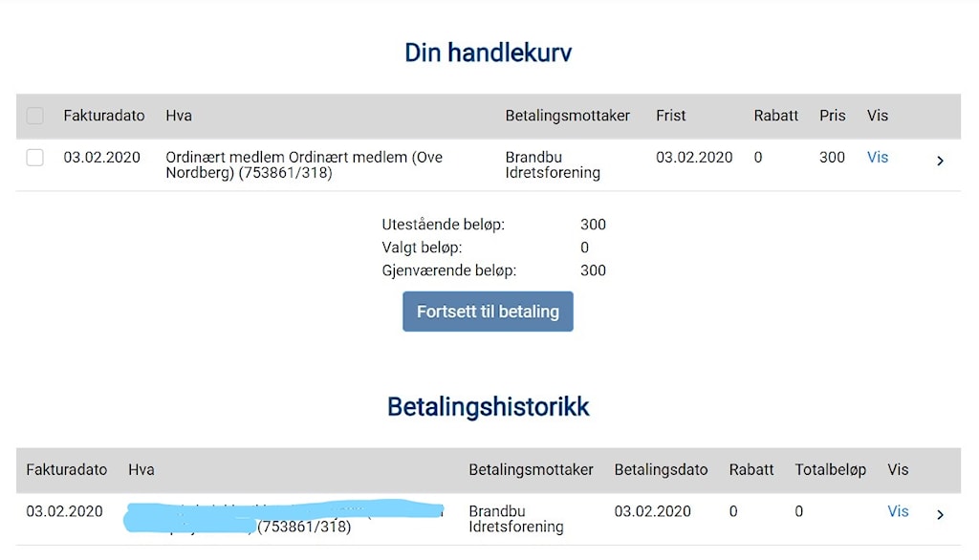Click the Betalingsdato column header
Screen dimensions: 979x560
pyautogui.click(x=661, y=470)
